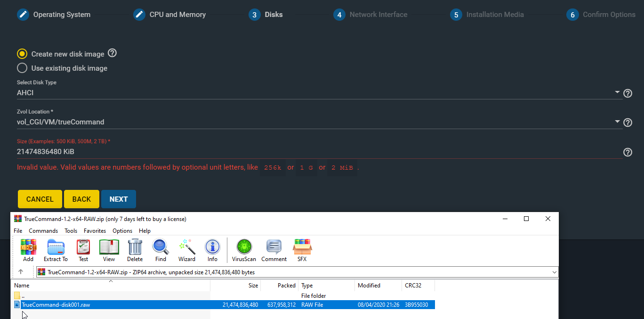Expand the Zvol Location dropdown

click(x=617, y=122)
